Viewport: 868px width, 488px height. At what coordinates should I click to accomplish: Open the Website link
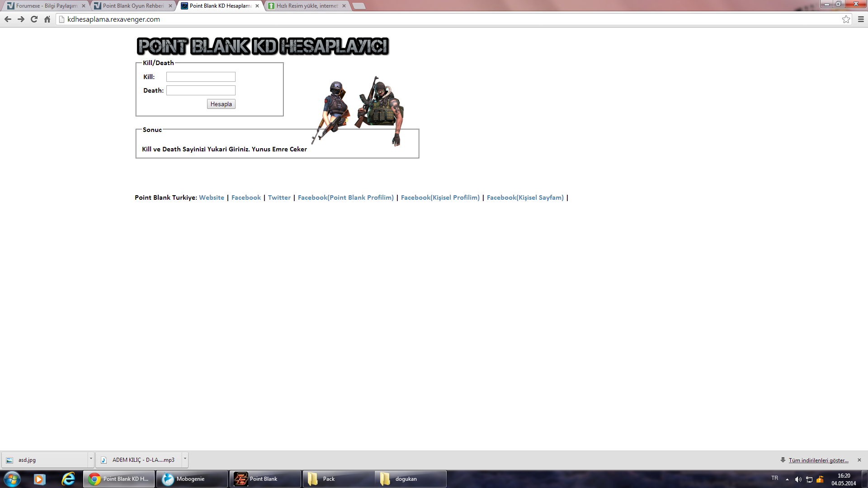tap(212, 197)
